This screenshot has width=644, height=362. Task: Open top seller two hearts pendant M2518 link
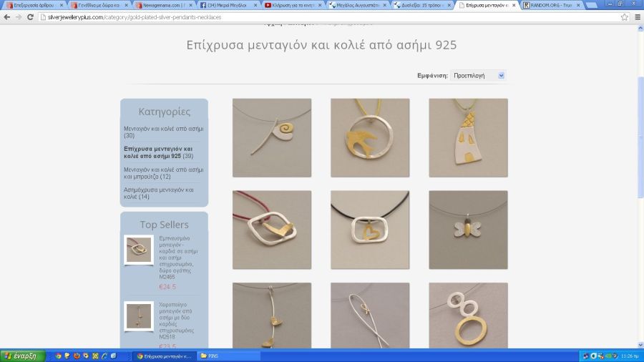coord(176,321)
